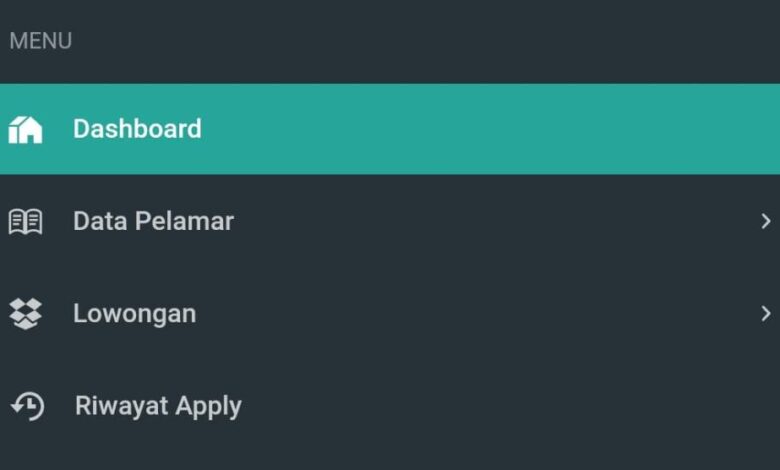
Task: Expand Lowongan submenu with its arrow
Action: coord(766,313)
